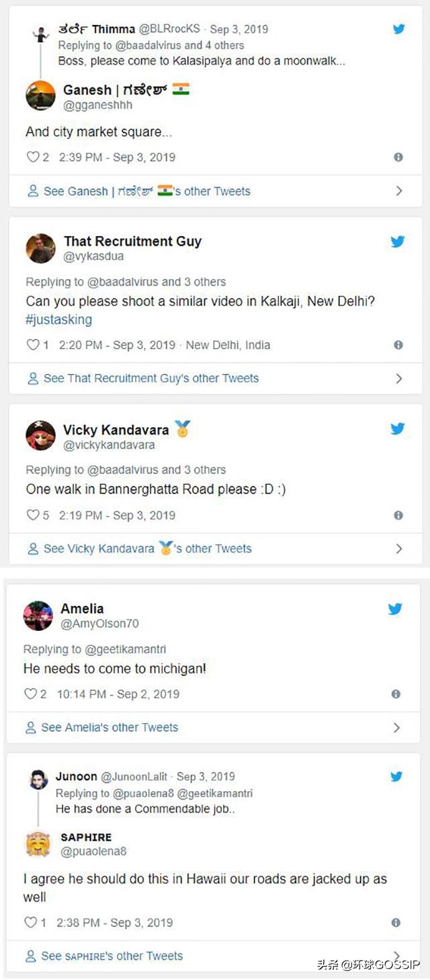Screen dimensions: 430x980
Task: Like Amelia's Michigan tweet
Action: (30, 694)
